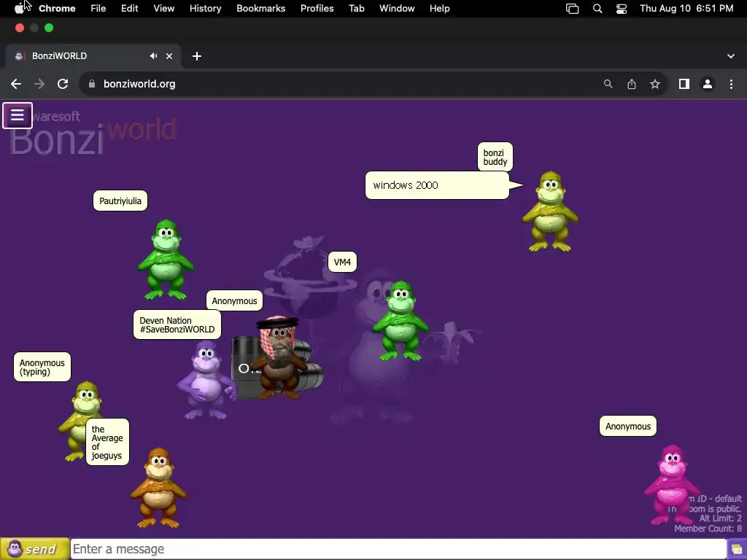
Task: Click the VM4 name tag
Action: click(343, 262)
